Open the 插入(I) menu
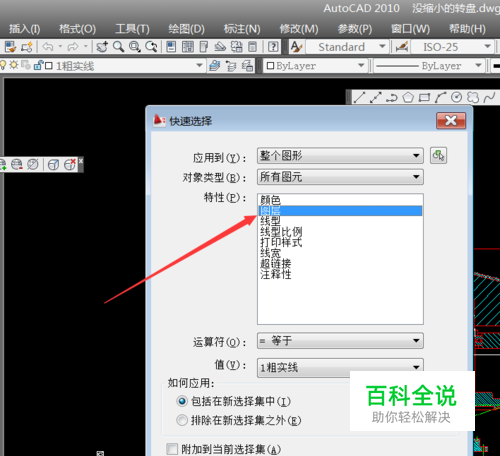This screenshot has width=500, height=456. [x=25, y=29]
